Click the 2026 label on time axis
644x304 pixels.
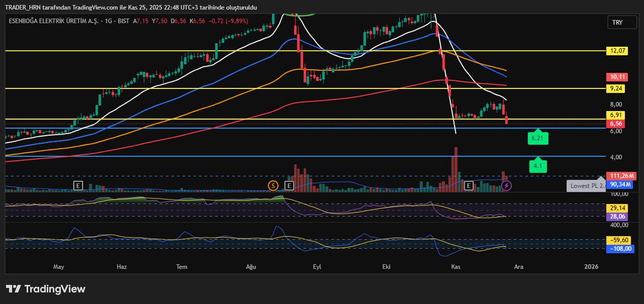coord(591,266)
